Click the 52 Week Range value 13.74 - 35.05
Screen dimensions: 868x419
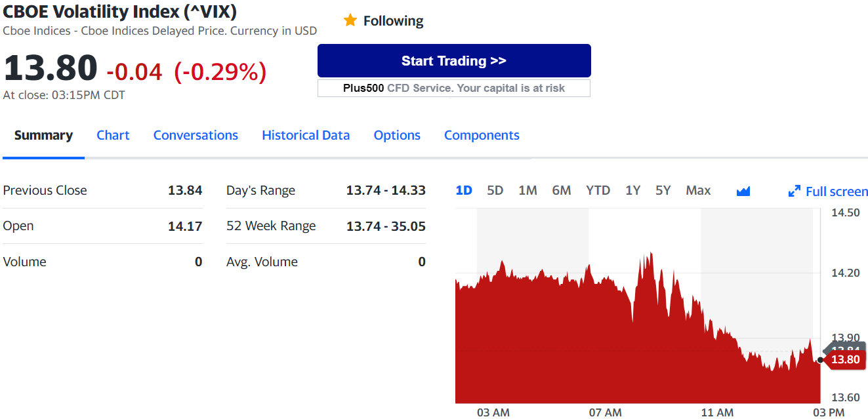[x=386, y=226]
